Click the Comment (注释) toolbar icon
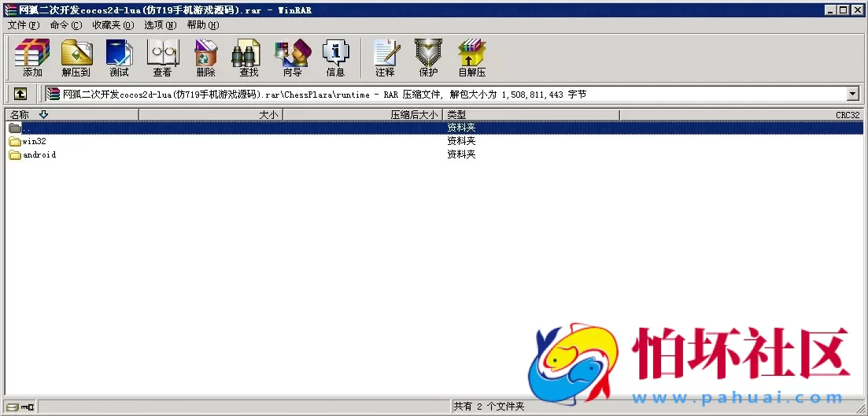This screenshot has height=416, width=868. tap(385, 58)
